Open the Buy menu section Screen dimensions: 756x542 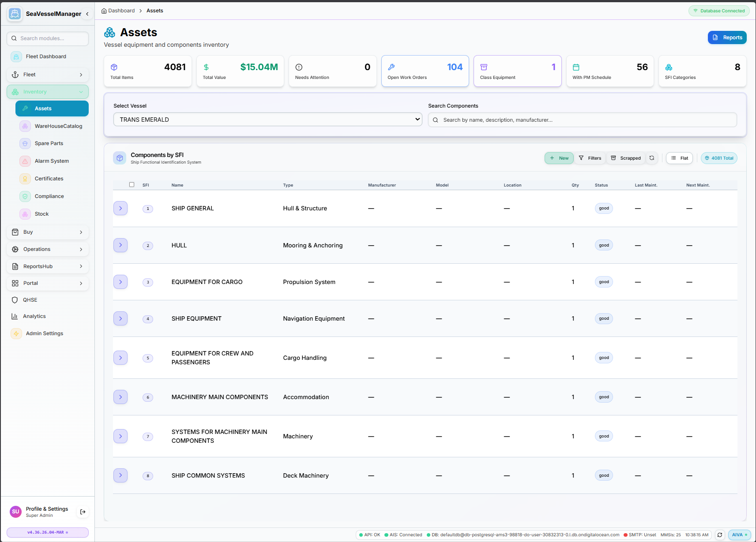click(x=47, y=232)
